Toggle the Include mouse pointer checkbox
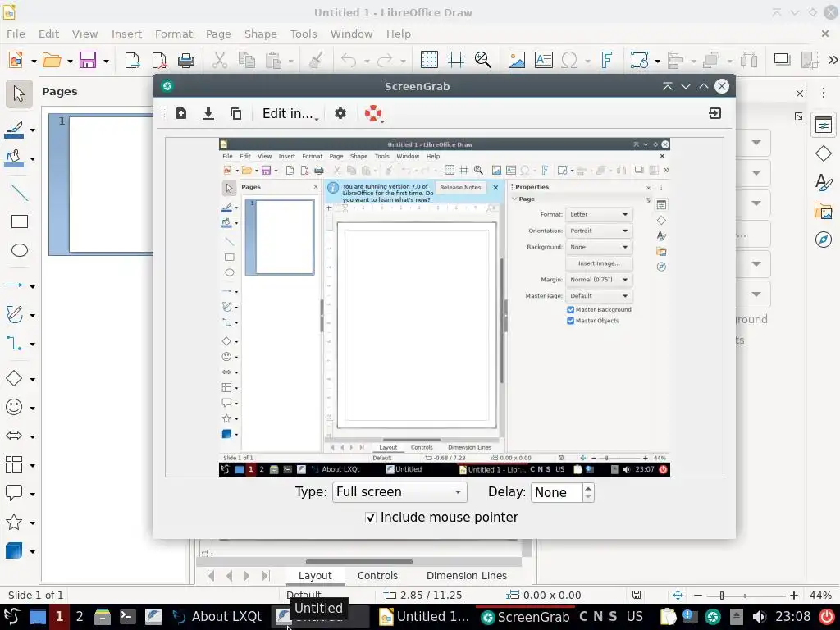 [x=370, y=518]
